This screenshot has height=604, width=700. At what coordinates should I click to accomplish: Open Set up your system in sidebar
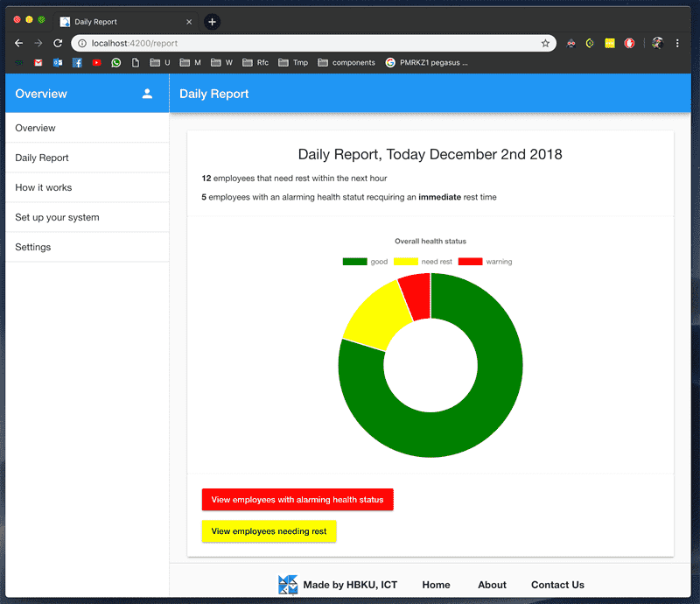[87, 218]
